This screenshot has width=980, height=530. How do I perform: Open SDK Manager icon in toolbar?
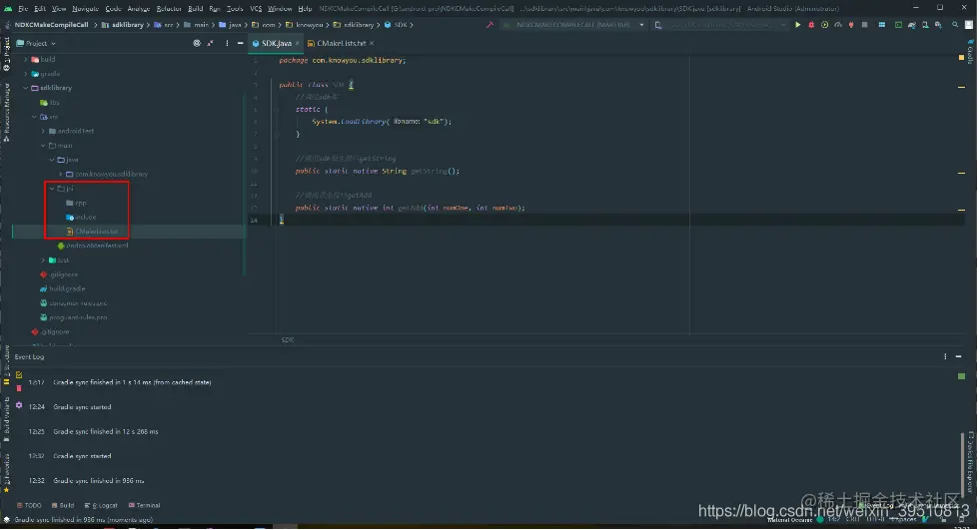coord(938,25)
